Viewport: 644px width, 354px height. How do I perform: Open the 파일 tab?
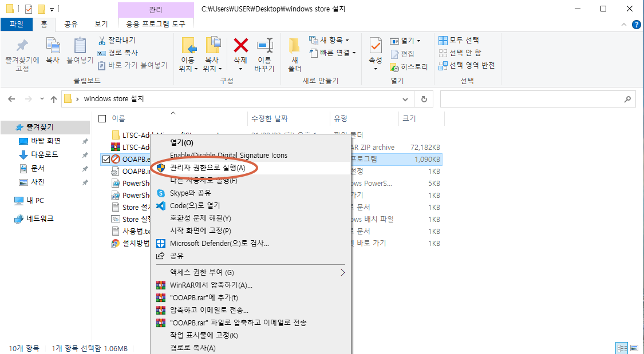pos(16,24)
